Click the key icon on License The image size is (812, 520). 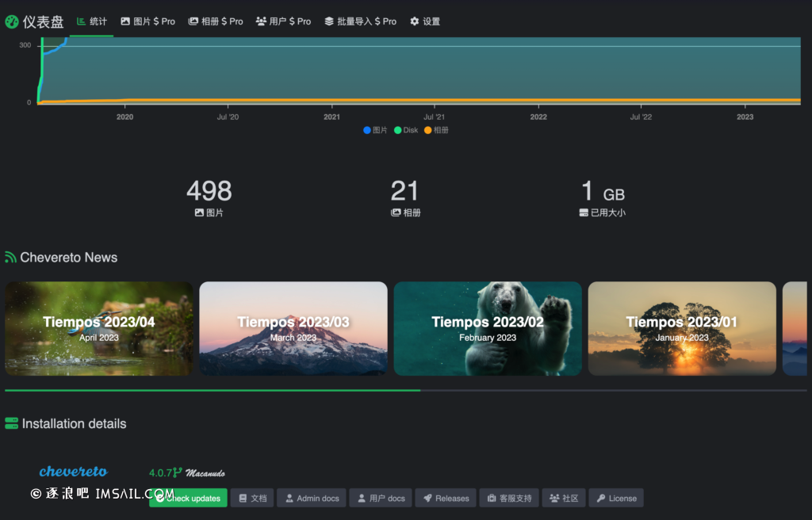pos(601,499)
